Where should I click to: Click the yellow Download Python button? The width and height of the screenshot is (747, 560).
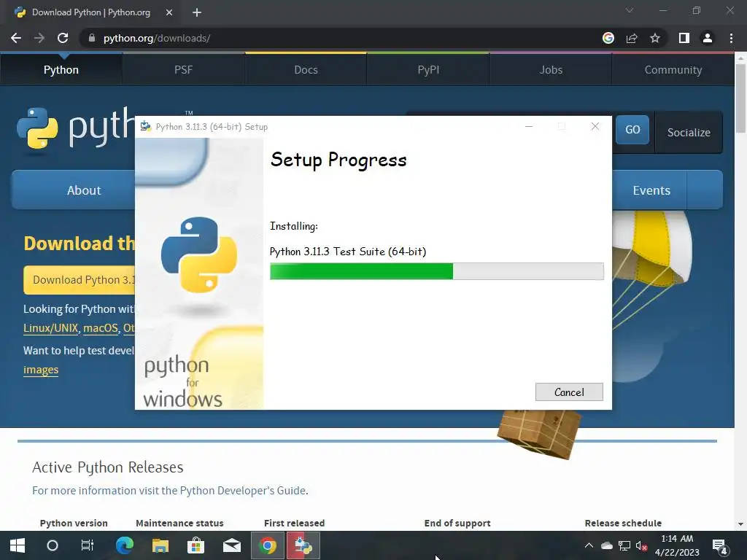click(80, 280)
